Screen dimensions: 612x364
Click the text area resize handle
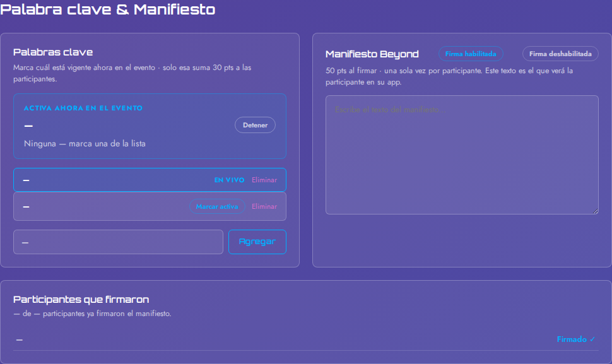(595, 211)
